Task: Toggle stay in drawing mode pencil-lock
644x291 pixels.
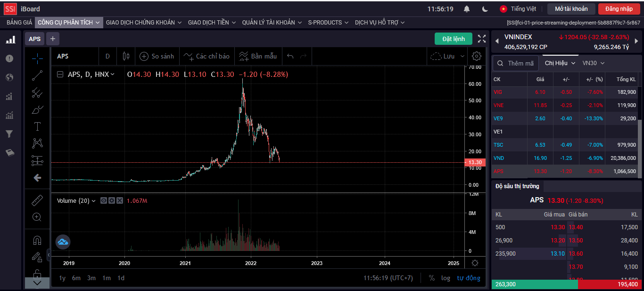Action: click(37, 257)
